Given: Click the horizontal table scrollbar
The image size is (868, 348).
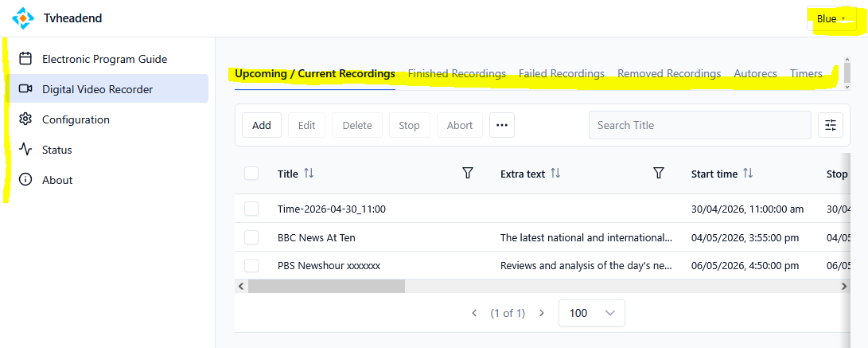Looking at the screenshot, I should click(326, 286).
